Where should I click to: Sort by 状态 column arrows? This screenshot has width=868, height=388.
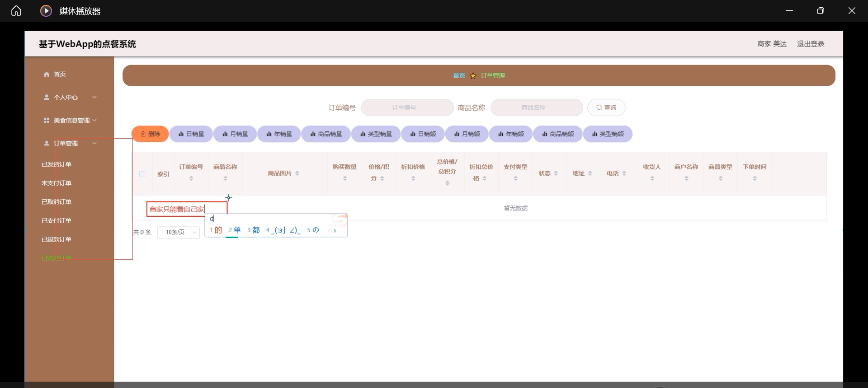556,173
